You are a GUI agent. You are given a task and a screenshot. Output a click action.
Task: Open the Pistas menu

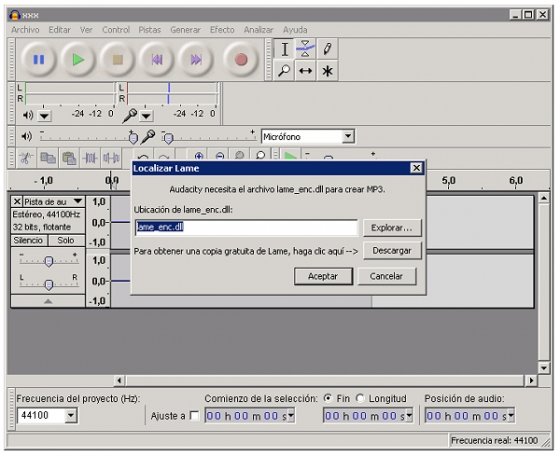pos(150,30)
